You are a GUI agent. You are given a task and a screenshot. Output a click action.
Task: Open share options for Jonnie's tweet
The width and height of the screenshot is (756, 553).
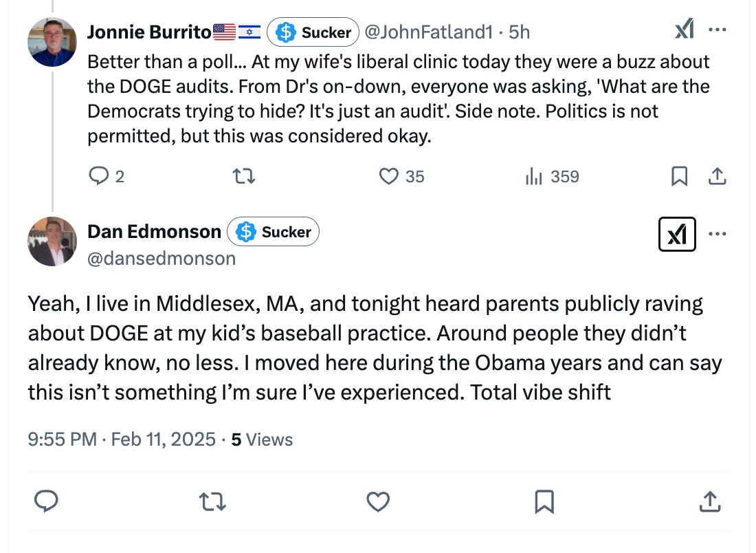(x=718, y=177)
